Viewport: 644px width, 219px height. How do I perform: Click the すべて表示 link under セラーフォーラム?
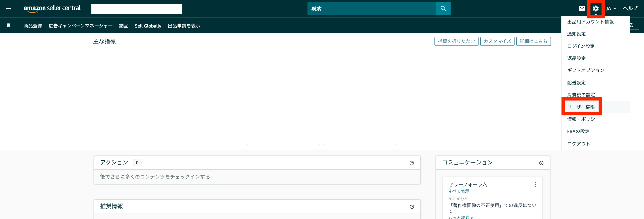[458, 191]
